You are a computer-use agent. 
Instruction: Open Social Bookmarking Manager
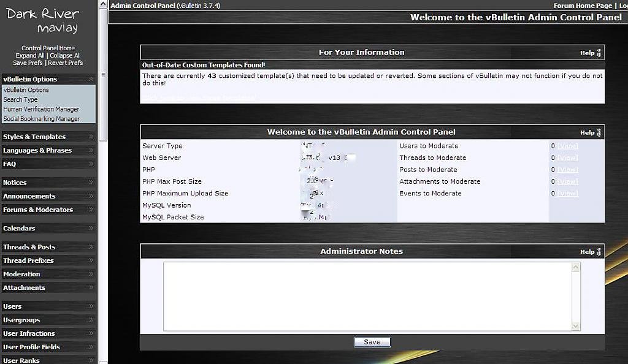click(x=42, y=119)
